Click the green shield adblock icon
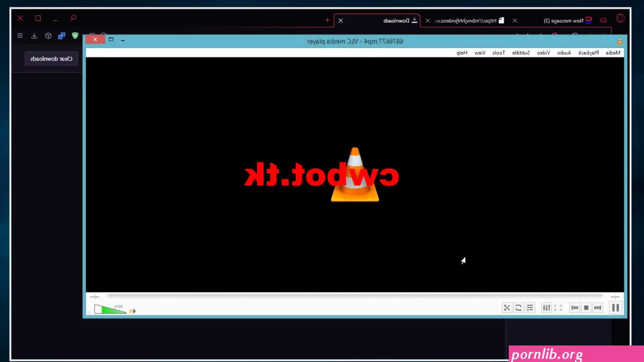Viewport: 644px width, 362px height. pyautogui.click(x=75, y=36)
